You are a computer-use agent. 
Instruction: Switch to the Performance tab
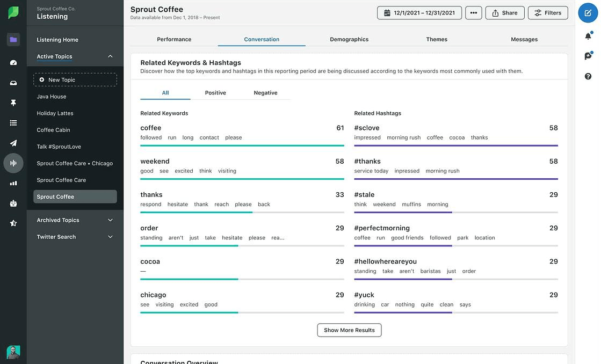coord(174,39)
